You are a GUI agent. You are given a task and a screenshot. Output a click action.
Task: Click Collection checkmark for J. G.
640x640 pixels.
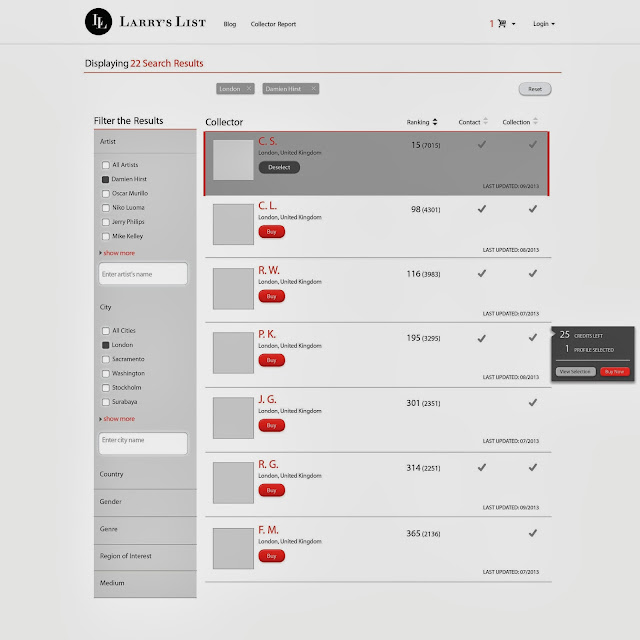click(533, 403)
